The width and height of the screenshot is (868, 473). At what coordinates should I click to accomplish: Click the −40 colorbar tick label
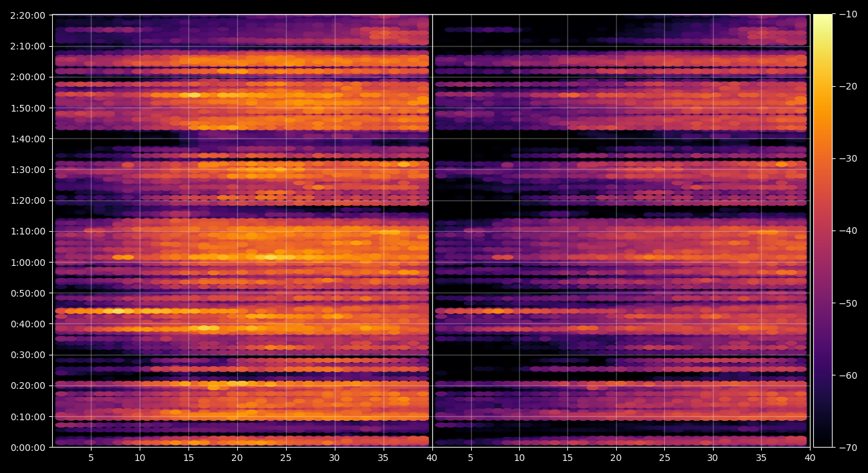tap(848, 231)
